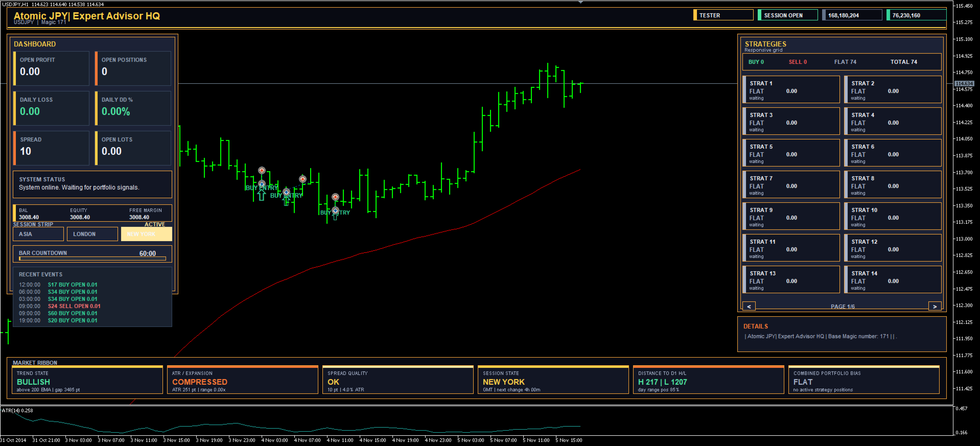The width and height of the screenshot is (980, 446).
Task: Click the EQUITY value 3008.40
Action: click(80, 217)
